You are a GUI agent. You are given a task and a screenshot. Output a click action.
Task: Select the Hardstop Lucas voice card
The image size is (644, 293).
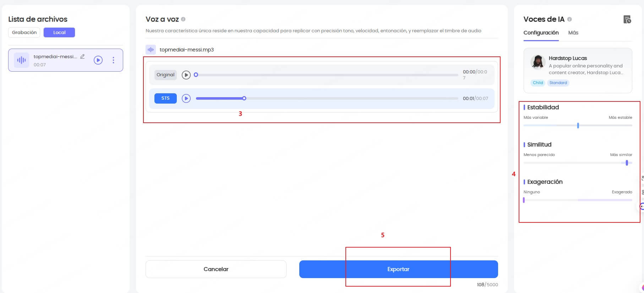[x=578, y=71]
